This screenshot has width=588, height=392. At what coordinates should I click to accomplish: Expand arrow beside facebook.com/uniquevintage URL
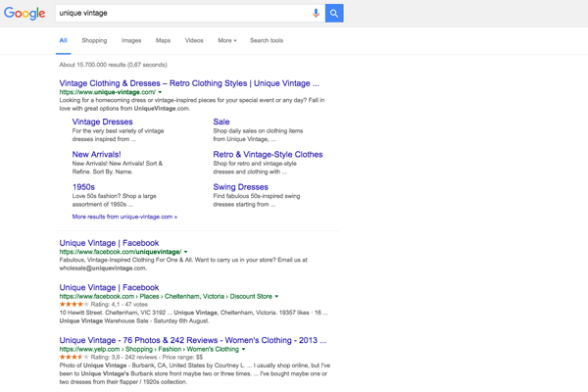tap(185, 252)
